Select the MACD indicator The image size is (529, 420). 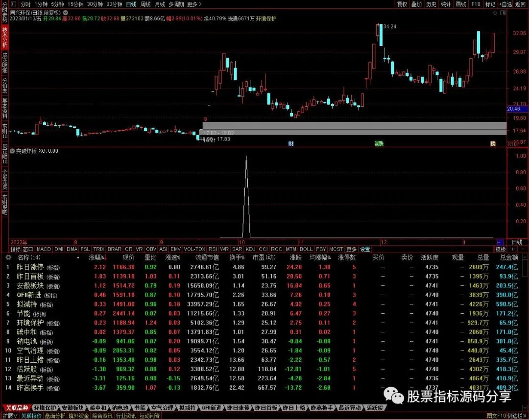(44, 249)
